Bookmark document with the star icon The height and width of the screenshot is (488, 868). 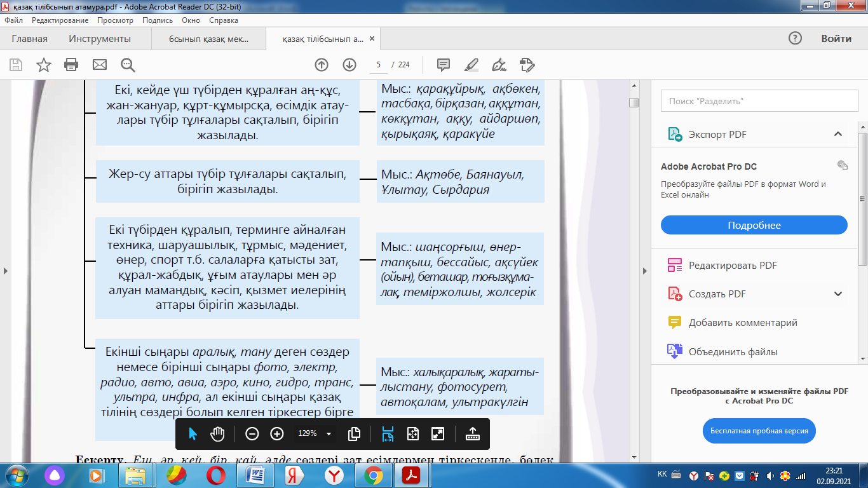[43, 65]
